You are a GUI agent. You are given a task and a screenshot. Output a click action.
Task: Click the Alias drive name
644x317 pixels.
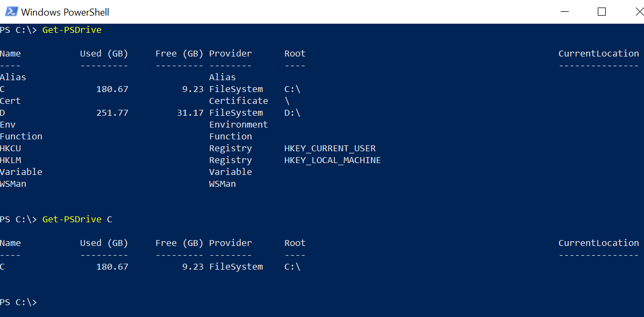(x=13, y=78)
